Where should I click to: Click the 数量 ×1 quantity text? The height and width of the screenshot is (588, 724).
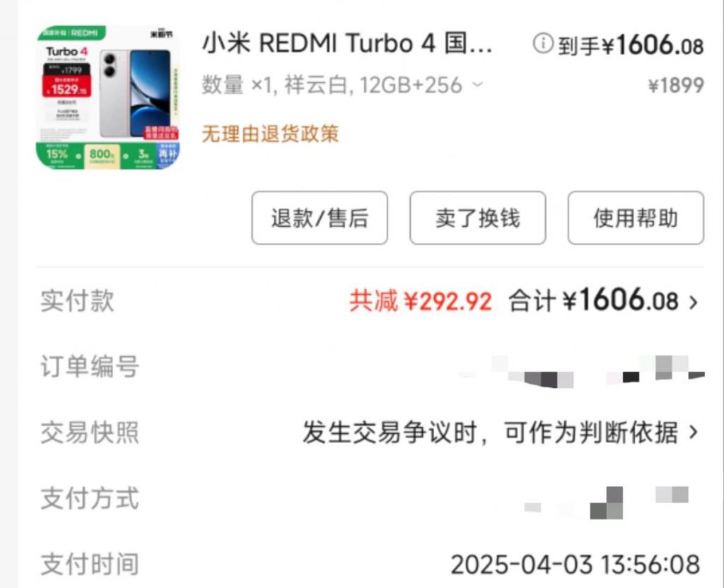(237, 85)
